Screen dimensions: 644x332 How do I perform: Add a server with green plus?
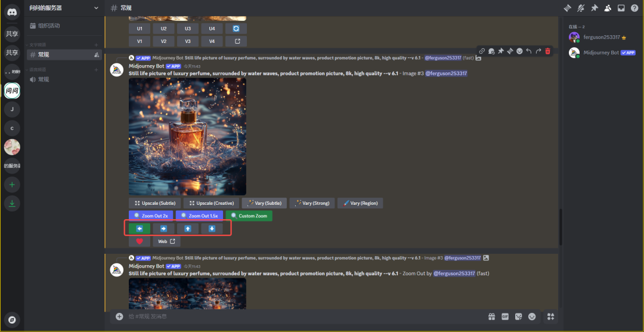click(12, 185)
